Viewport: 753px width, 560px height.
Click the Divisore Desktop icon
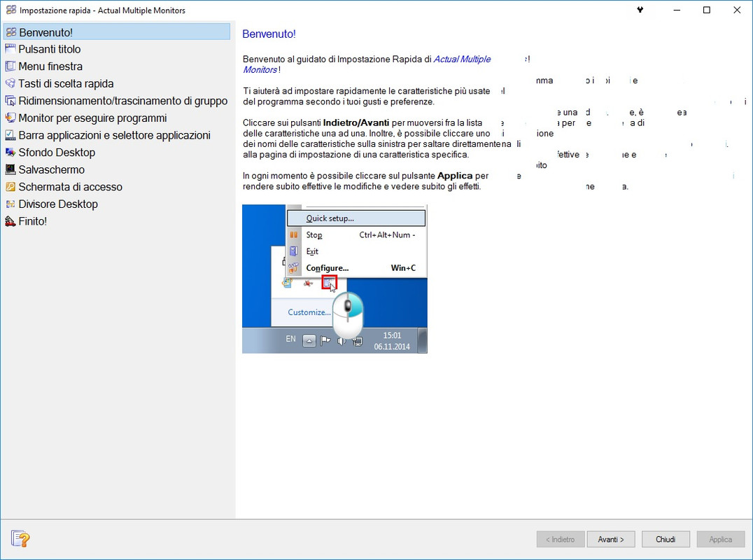coord(10,204)
